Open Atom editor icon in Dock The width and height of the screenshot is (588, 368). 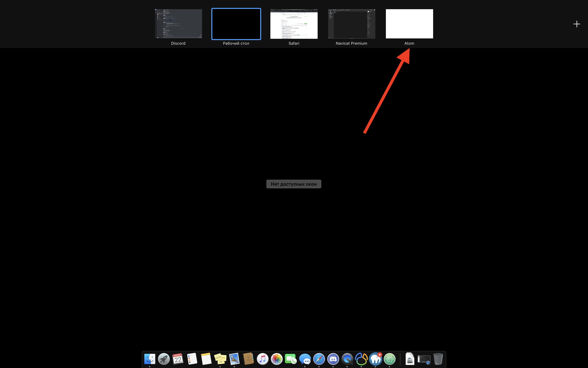click(389, 359)
